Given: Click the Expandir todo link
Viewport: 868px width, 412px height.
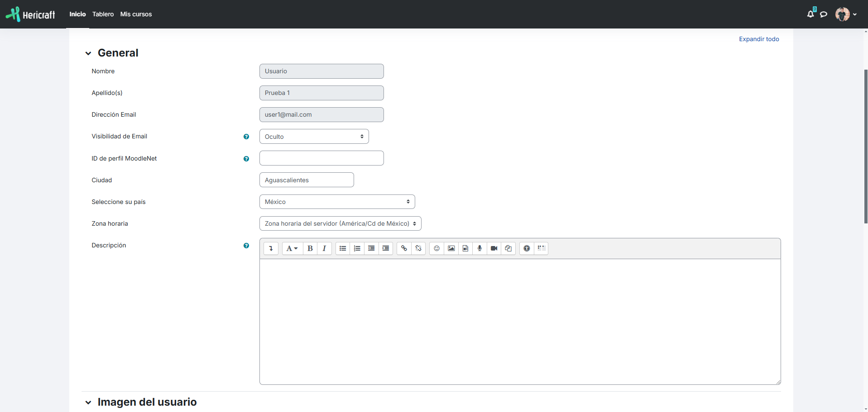Looking at the screenshot, I should [759, 39].
